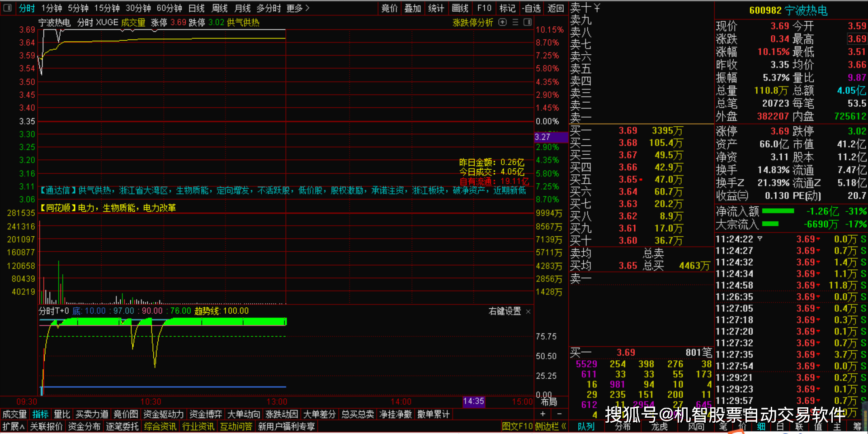
Task: Open 布局 layout option
Action: [x=548, y=402]
